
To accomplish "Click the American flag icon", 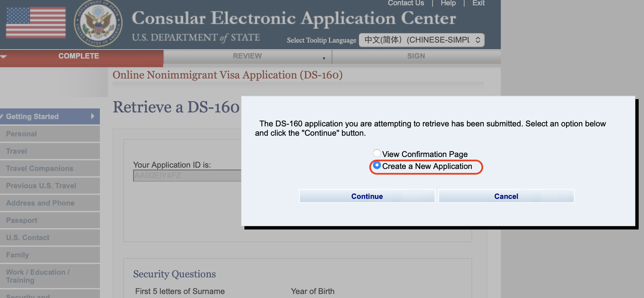I will point(36,23).
